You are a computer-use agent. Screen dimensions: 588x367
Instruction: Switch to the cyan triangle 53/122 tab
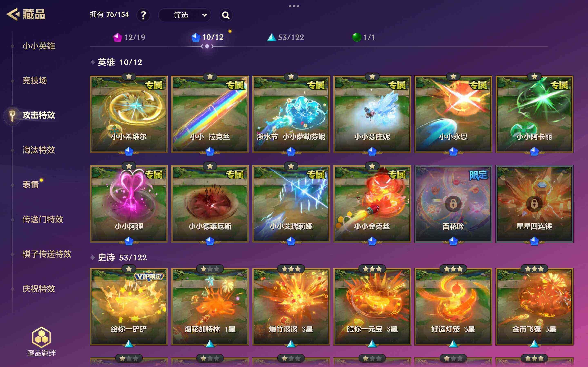pos(286,37)
